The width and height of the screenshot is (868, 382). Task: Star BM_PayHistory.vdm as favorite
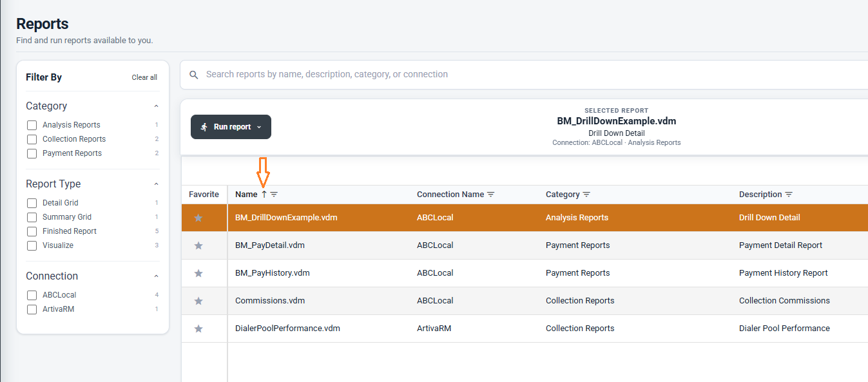pos(198,273)
